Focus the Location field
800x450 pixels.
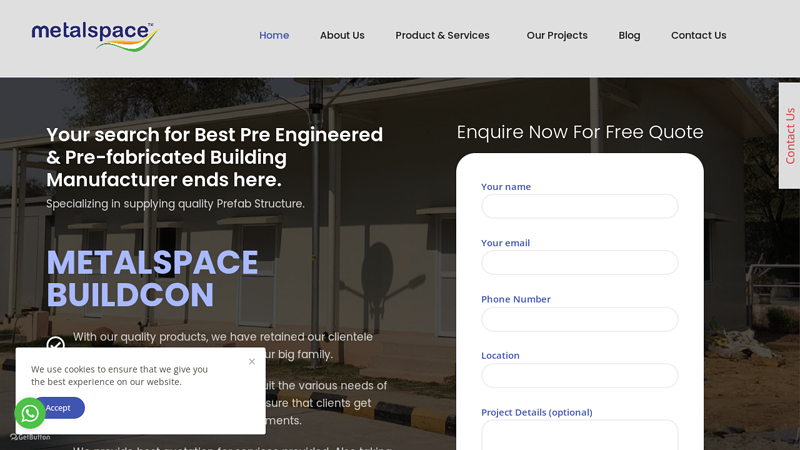click(580, 375)
